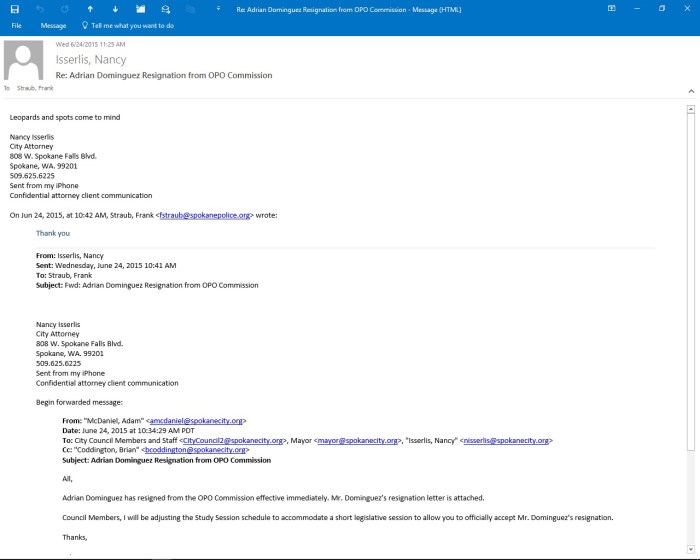Click the Move to folder icon

(x=140, y=8)
